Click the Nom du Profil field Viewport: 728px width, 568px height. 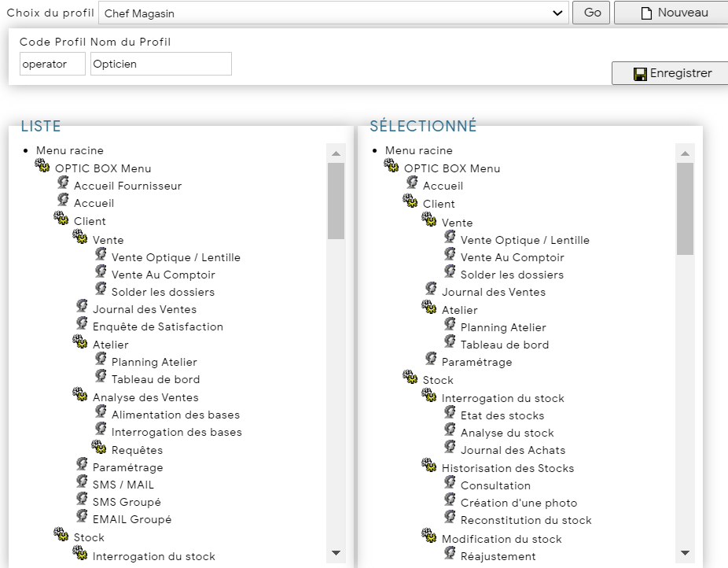(160, 64)
